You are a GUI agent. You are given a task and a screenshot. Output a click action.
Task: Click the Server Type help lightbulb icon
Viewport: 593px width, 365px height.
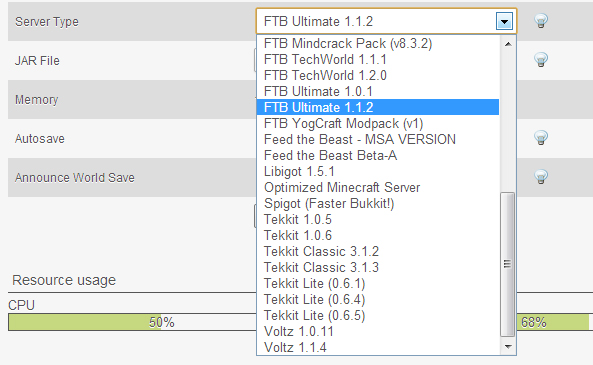(541, 20)
